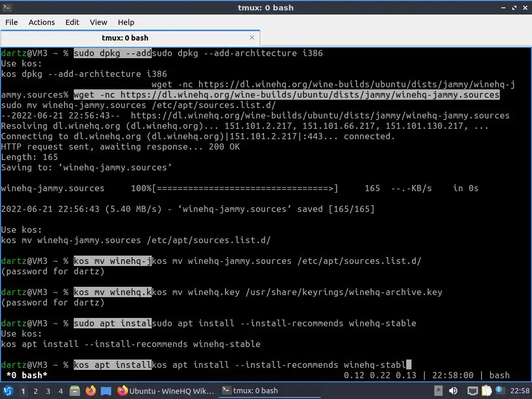Click the show desktop icon in the taskbar
Image resolution: width=532 pixels, height=399 pixels.
(106, 391)
